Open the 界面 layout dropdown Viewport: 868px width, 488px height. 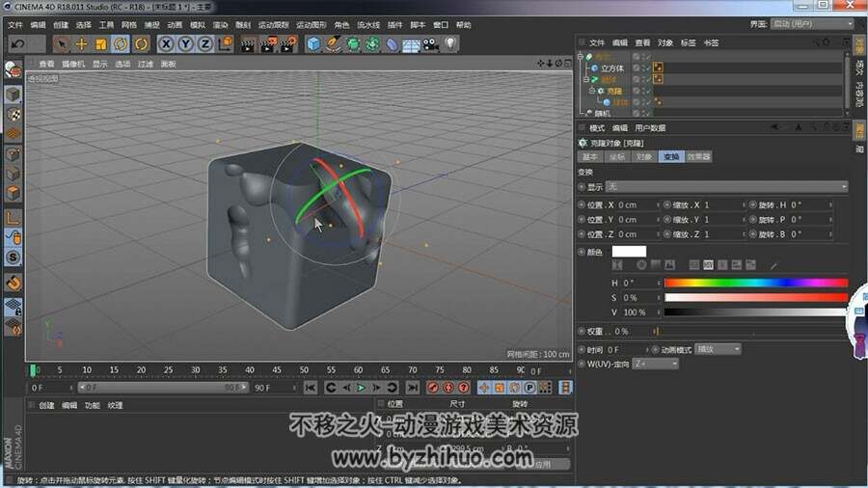tap(811, 24)
